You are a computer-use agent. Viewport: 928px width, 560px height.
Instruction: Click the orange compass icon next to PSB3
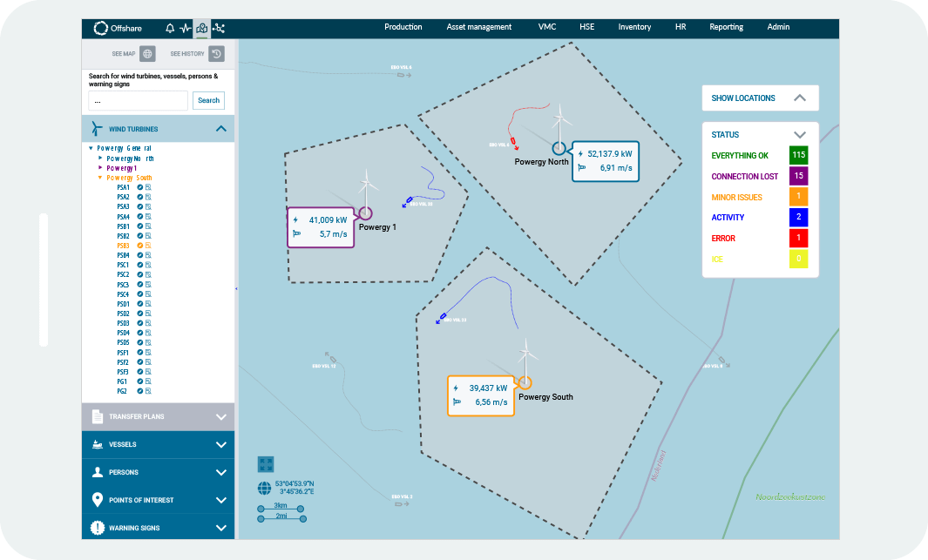pos(140,246)
